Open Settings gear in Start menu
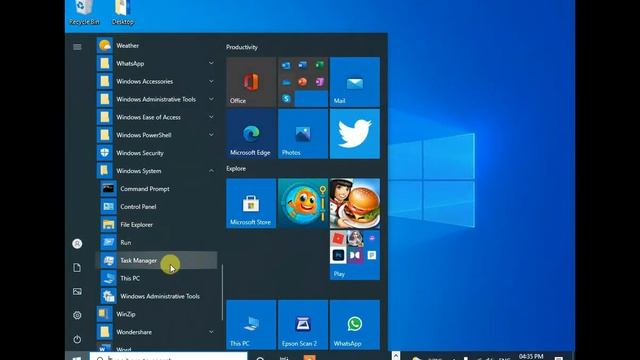This screenshot has width=640, height=360. click(77, 315)
